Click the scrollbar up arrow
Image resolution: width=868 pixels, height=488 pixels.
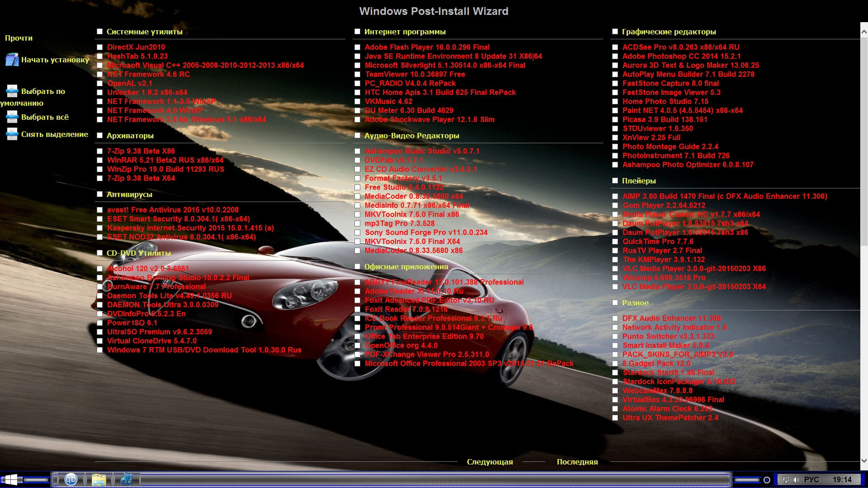864,32
